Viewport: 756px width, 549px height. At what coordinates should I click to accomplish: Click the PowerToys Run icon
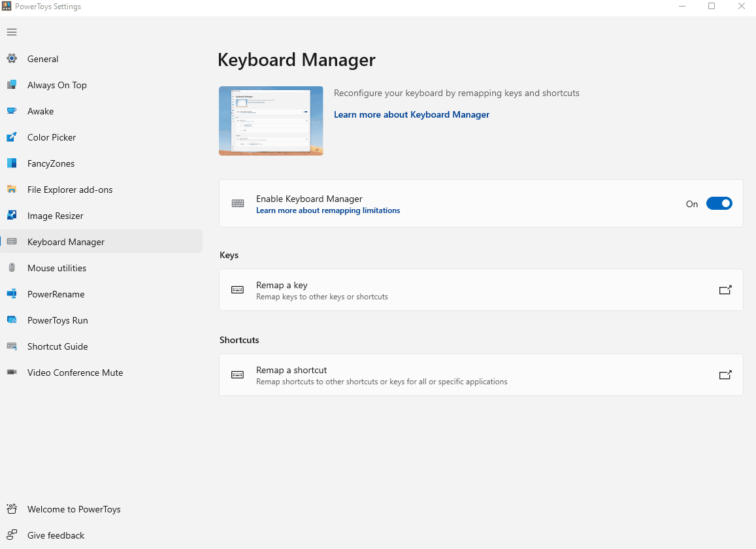(12, 320)
